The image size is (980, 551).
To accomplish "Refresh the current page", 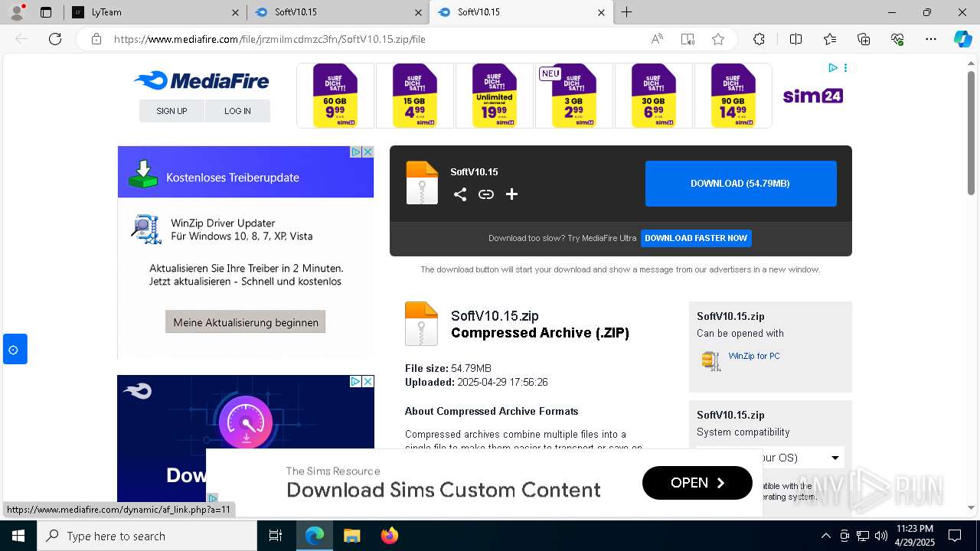I will tap(55, 39).
